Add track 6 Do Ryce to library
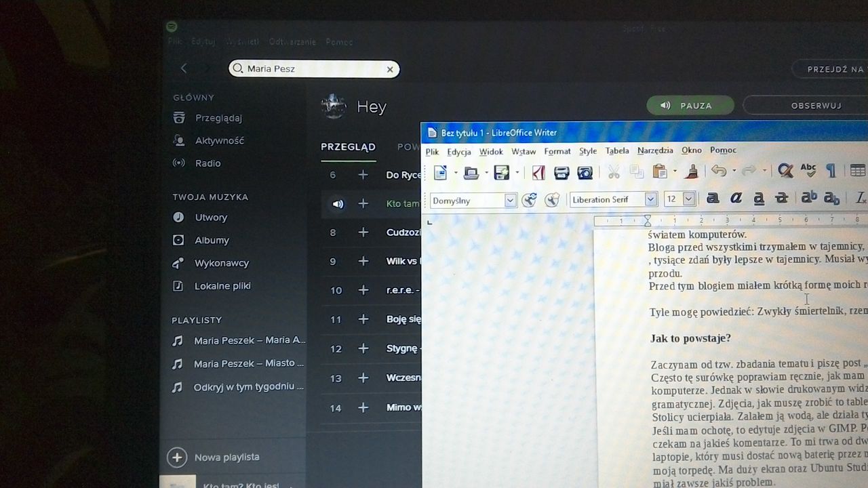The image size is (868, 488). [363, 175]
